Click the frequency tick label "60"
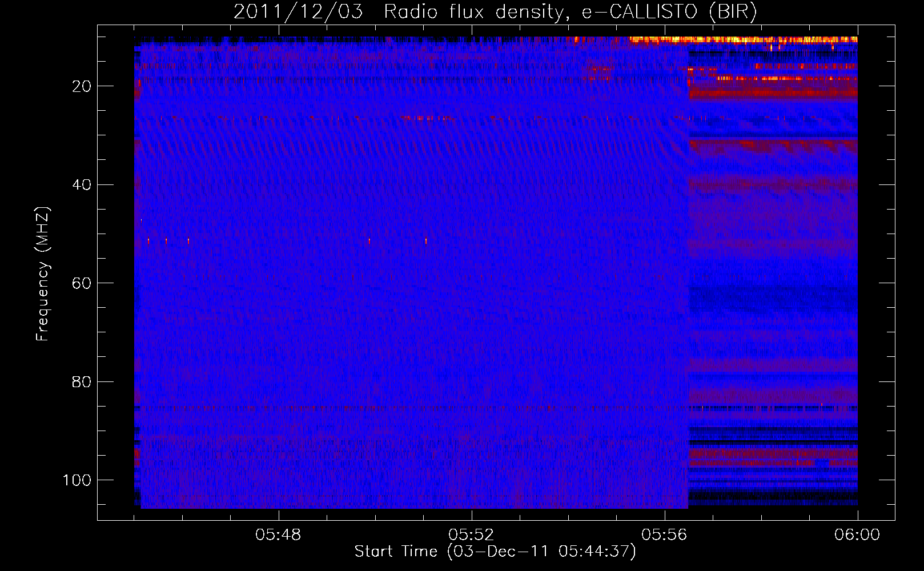 point(82,283)
